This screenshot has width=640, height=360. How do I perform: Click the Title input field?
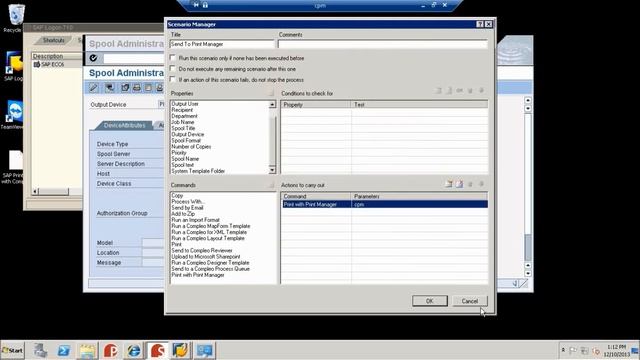[222, 44]
